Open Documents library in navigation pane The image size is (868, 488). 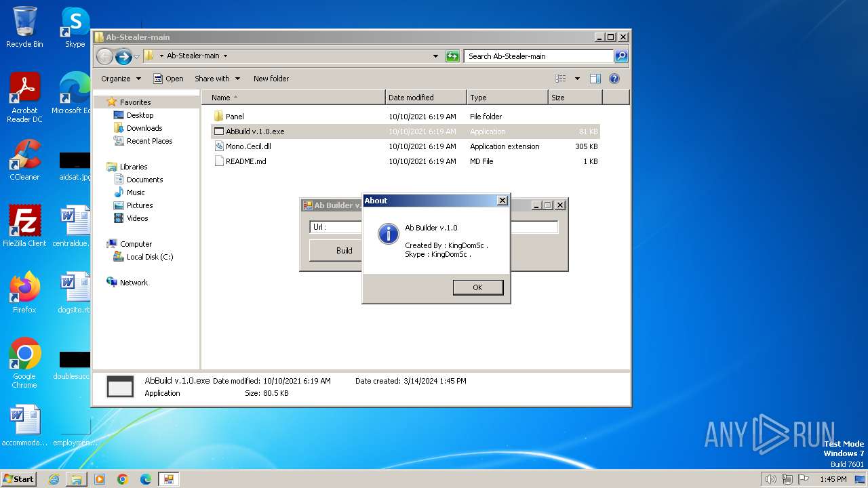(144, 180)
